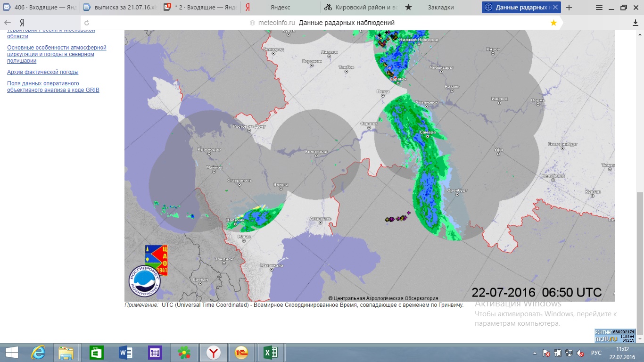The width and height of the screenshot is (644, 362).
Task: Open the ICQ flower icon in taskbar
Action: point(184,353)
